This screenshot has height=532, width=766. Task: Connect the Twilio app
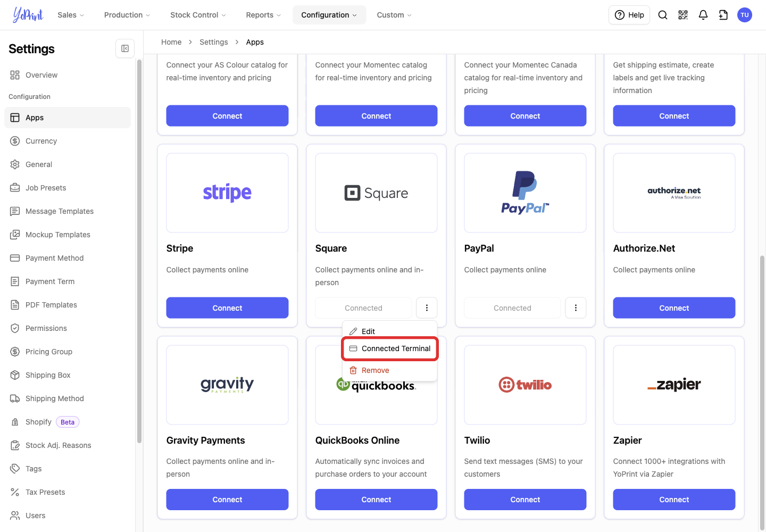(525, 500)
